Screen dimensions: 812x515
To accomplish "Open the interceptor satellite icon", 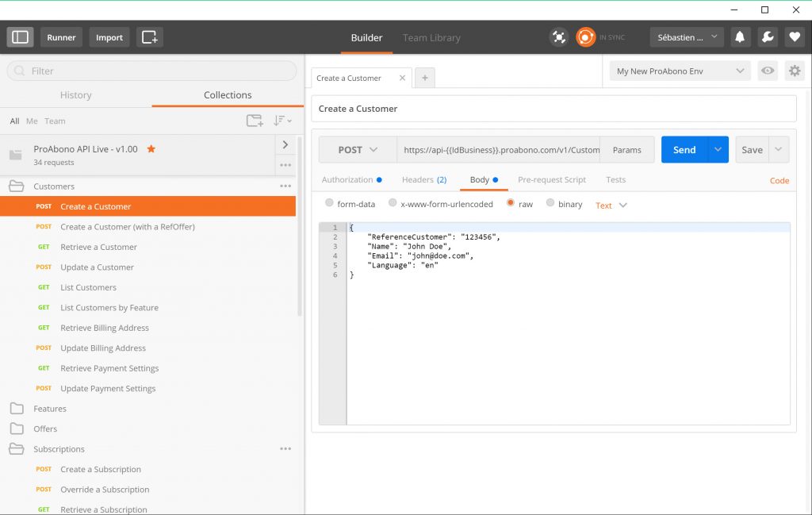I will pyautogui.click(x=559, y=37).
